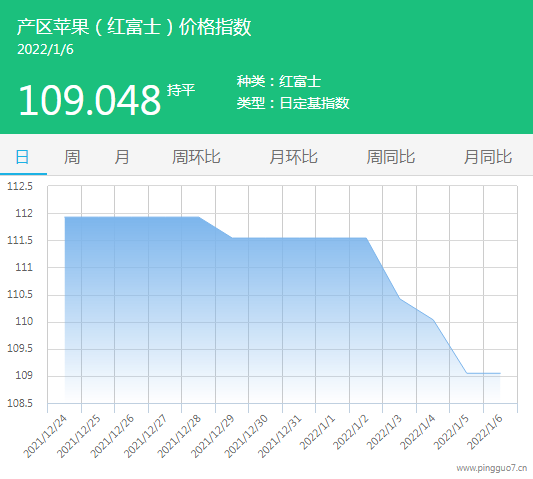533x479 pixels.
Task: Click the 2022/1/6 data point on chart
Action: [x=500, y=373]
